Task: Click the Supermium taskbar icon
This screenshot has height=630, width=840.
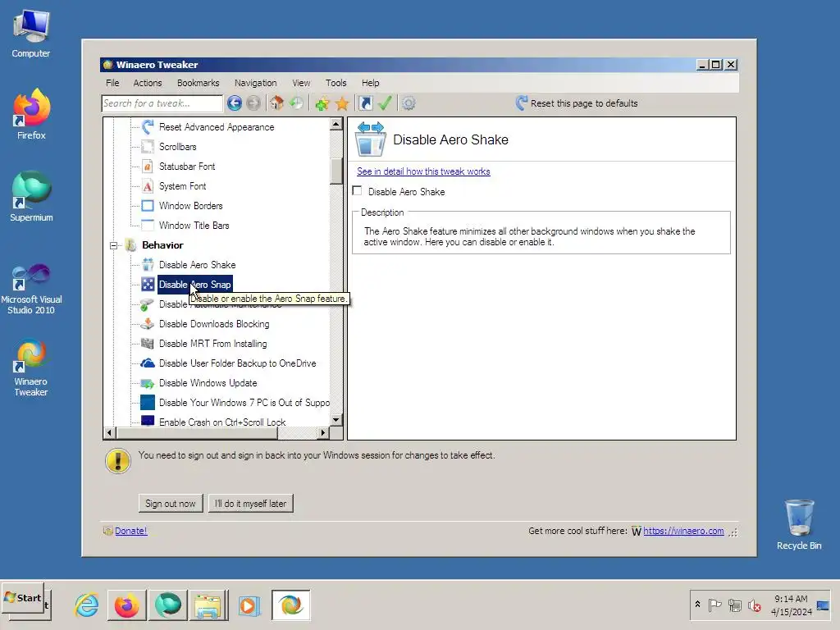Action: pos(168,605)
